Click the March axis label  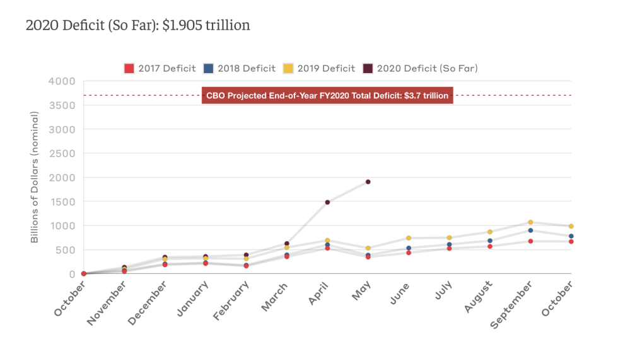point(276,295)
